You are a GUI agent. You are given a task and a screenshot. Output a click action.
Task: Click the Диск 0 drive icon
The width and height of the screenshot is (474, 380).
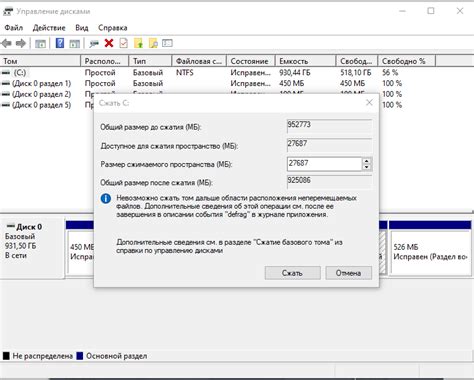[x=11, y=227]
